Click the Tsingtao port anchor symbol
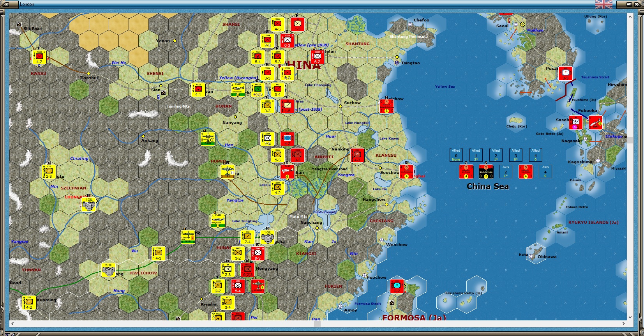Image resolution: width=644 pixels, height=336 pixels. pos(397,62)
